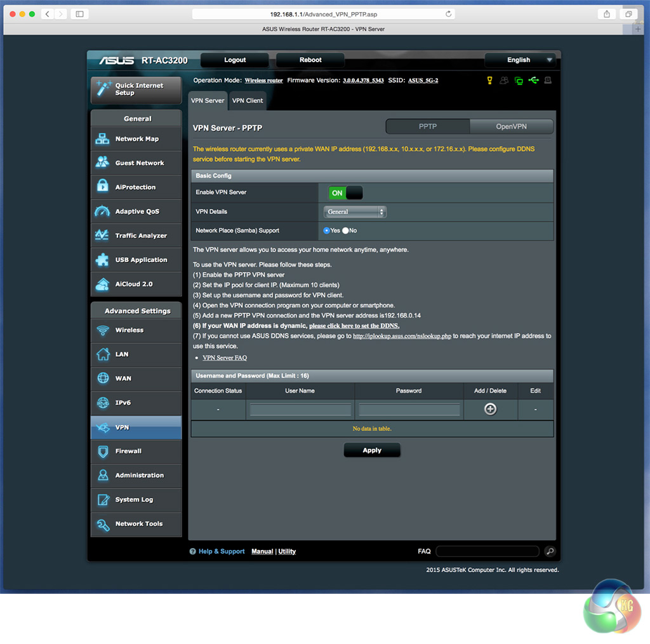Switch to VPN Server tab
This screenshot has height=644, width=650.
[208, 101]
